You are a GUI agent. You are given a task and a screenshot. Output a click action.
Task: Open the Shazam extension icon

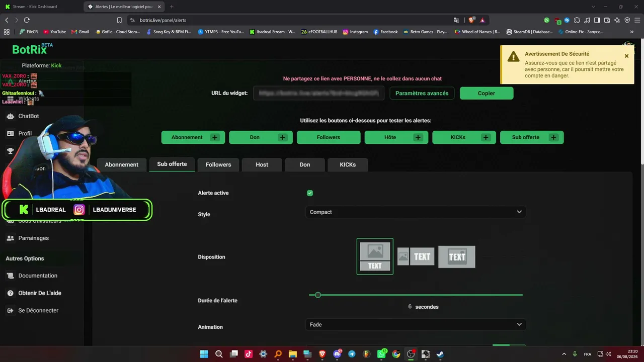point(567,20)
